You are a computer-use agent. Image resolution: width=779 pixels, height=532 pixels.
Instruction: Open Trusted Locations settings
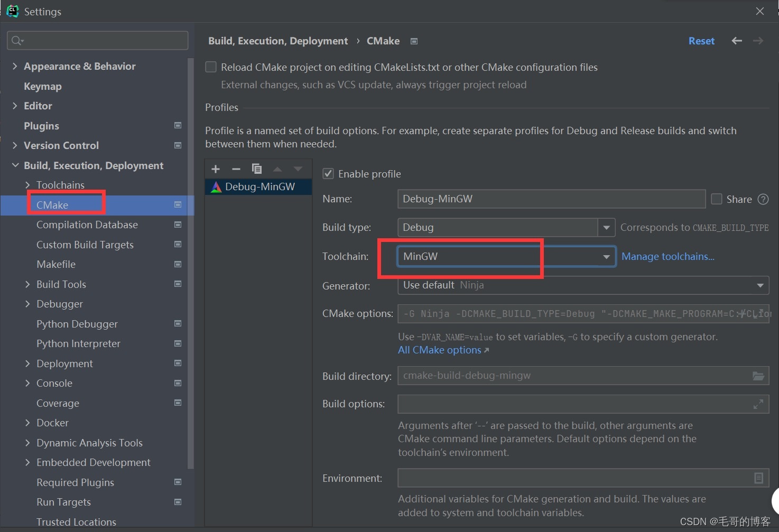pos(76,522)
